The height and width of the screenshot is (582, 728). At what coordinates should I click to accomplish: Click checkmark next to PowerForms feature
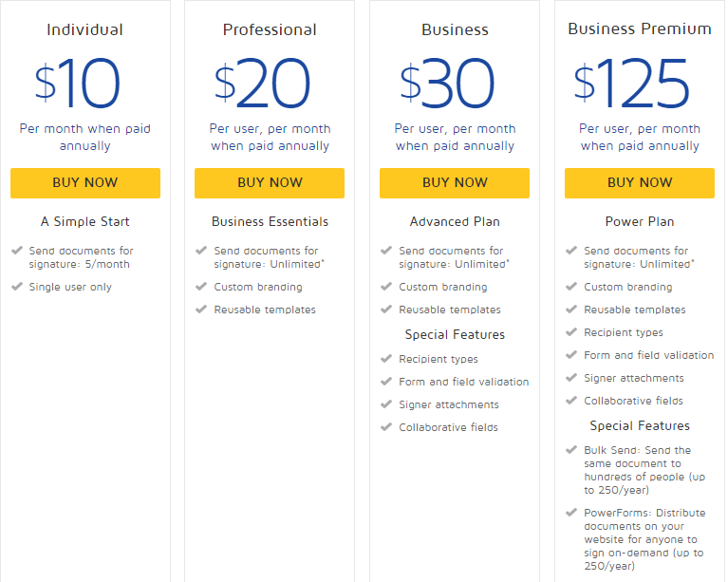coord(571,513)
